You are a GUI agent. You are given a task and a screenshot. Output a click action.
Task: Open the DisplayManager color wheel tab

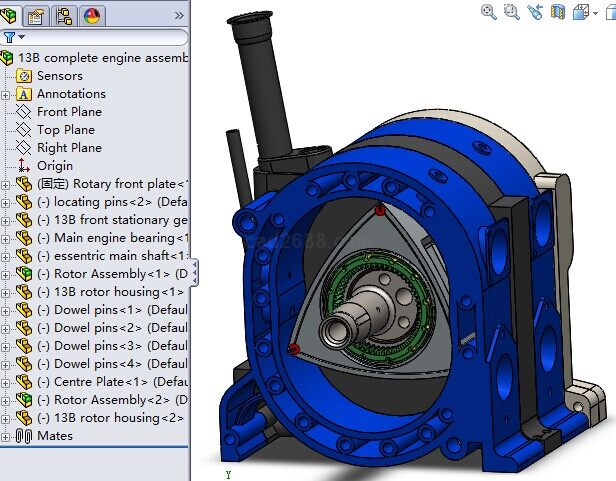coord(92,15)
